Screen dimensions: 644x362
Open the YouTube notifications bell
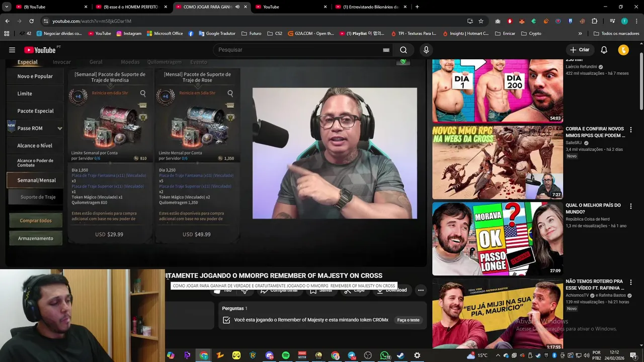point(604,50)
